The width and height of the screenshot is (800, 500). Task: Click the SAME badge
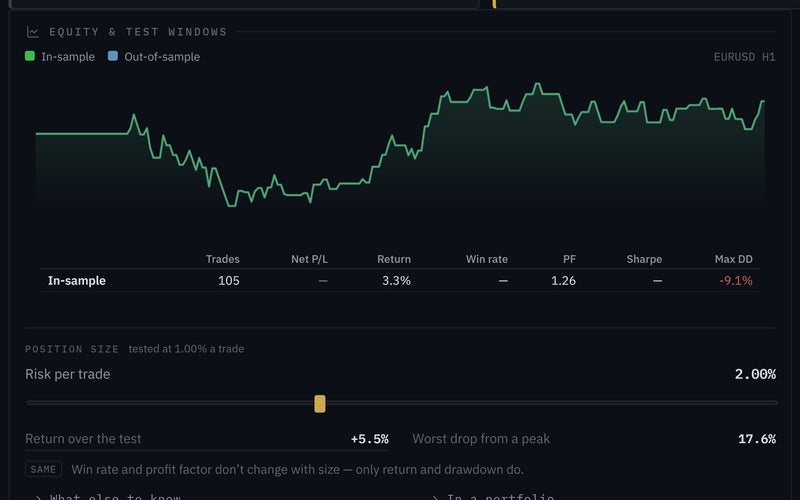[43, 469]
